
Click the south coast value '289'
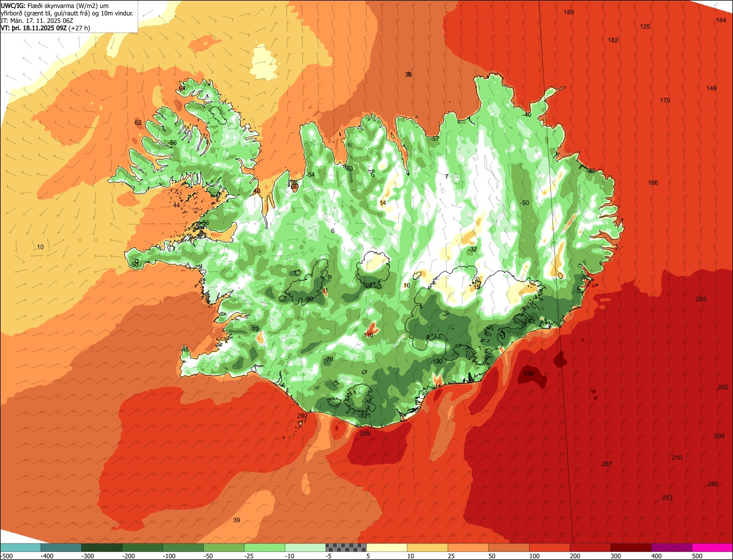click(365, 433)
